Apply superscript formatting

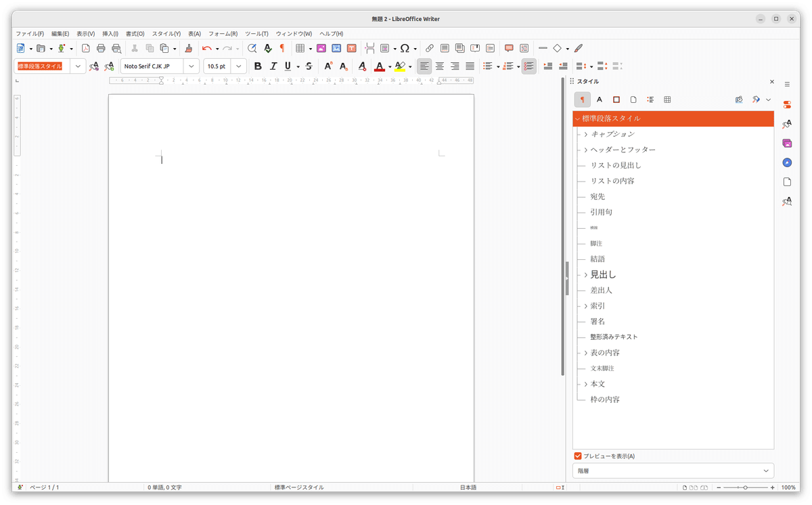pos(328,66)
